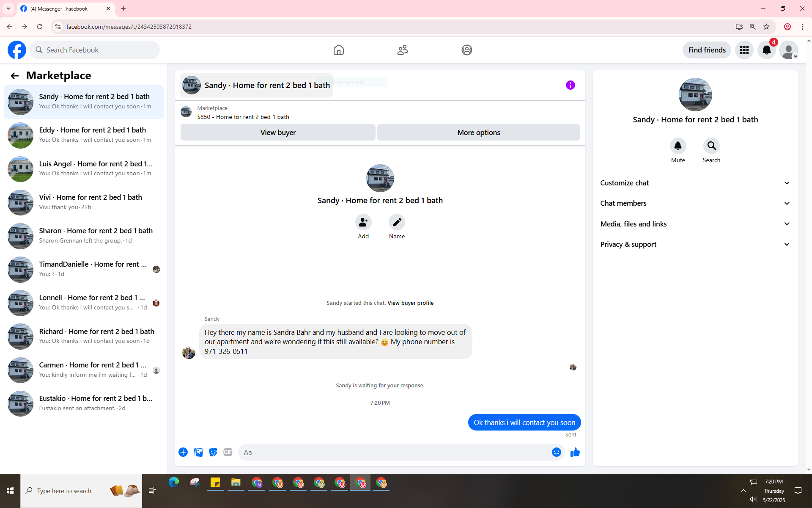Click Find friends button
The height and width of the screenshot is (508, 812).
[707, 50]
